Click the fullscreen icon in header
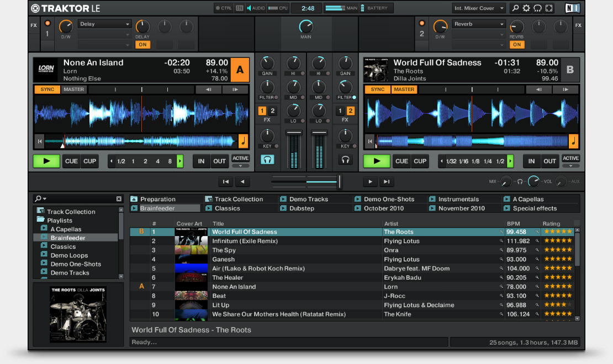This screenshot has width=613, height=364. 548,8
